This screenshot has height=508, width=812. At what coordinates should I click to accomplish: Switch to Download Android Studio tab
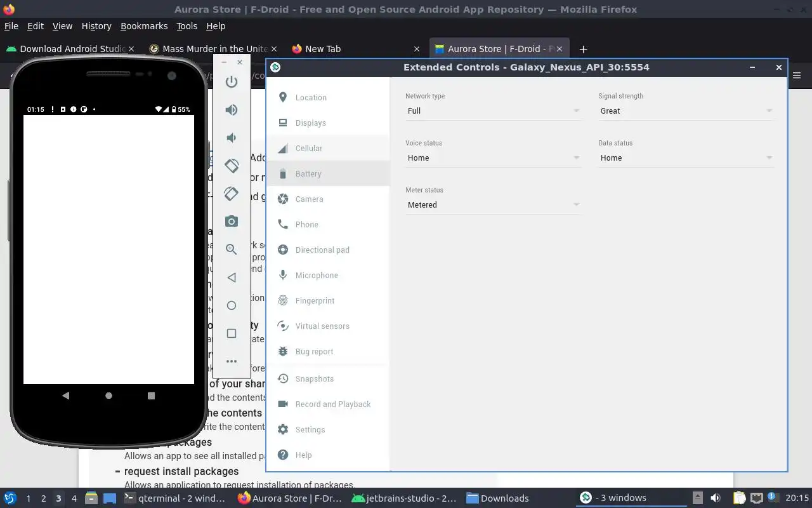(x=70, y=49)
